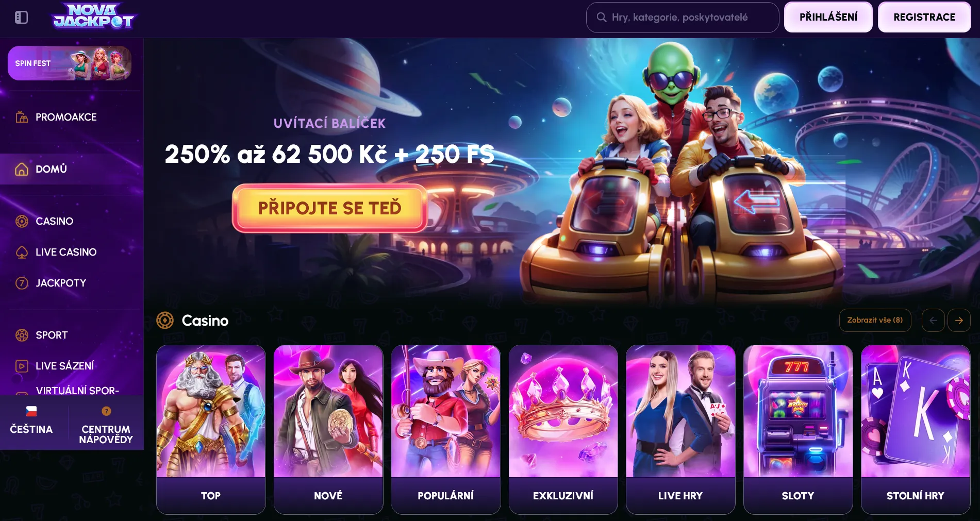
Task: Open the Casino chip icon in sidebar
Action: pos(22,221)
